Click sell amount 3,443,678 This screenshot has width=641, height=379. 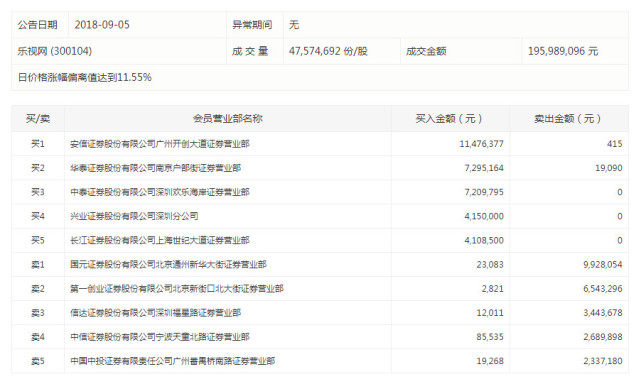603,313
